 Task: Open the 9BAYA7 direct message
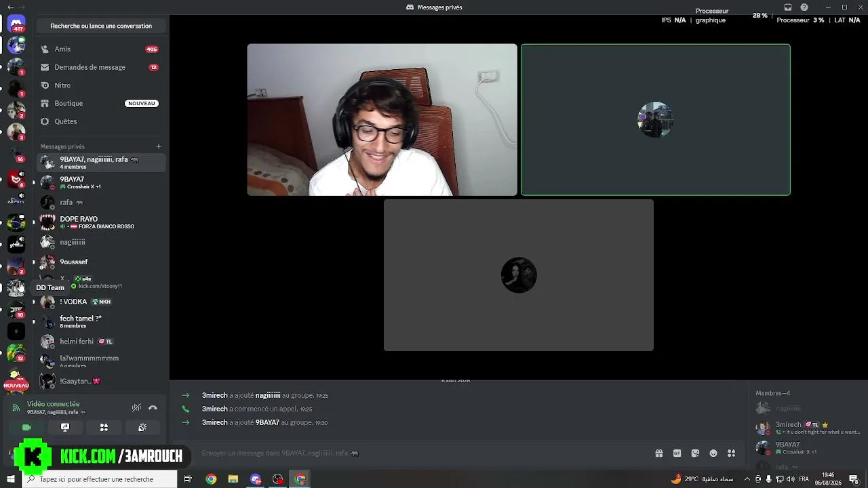101,182
